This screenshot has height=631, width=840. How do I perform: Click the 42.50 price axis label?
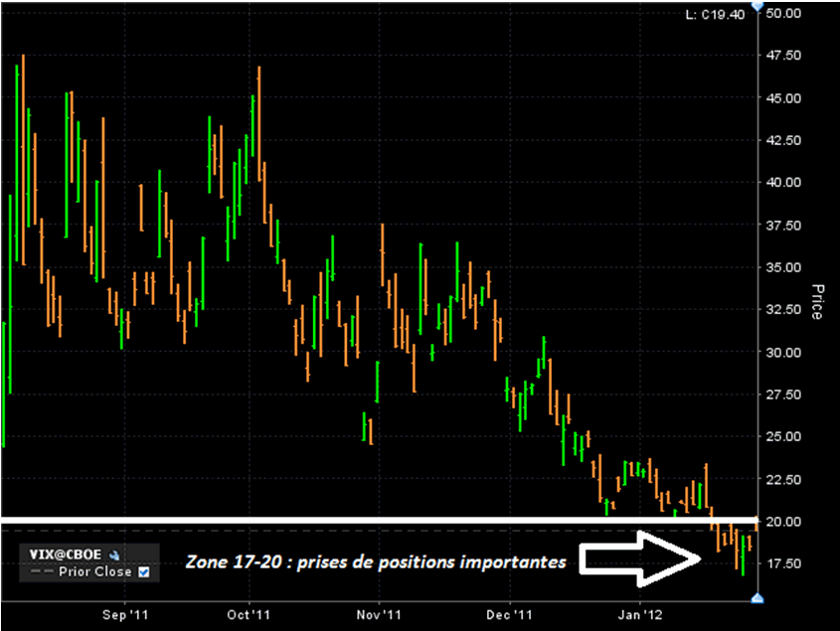click(783, 140)
